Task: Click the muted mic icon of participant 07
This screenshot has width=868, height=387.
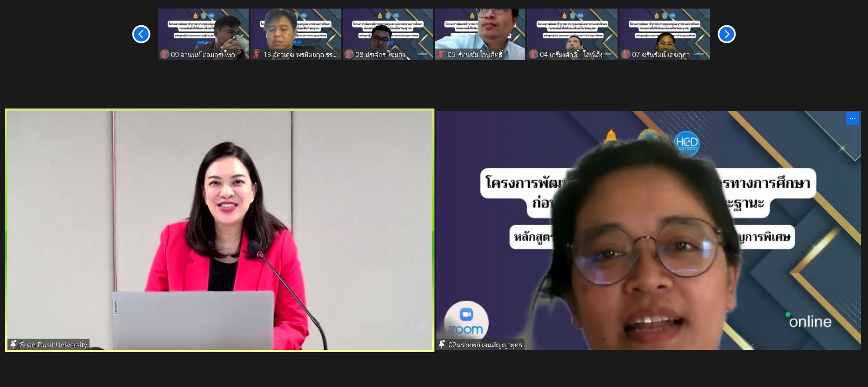Action: [625, 54]
